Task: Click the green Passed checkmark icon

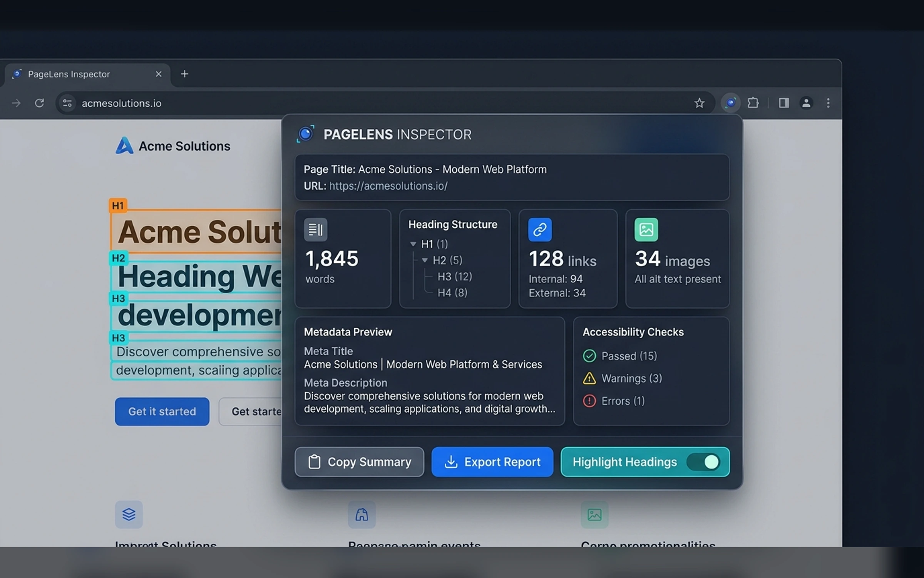Action: pyautogui.click(x=589, y=356)
